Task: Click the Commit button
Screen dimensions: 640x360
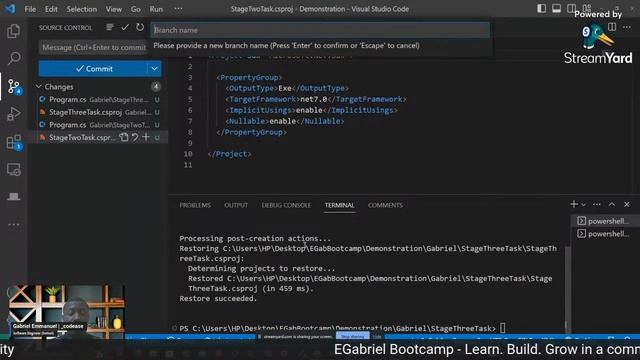Action: click(x=93, y=69)
